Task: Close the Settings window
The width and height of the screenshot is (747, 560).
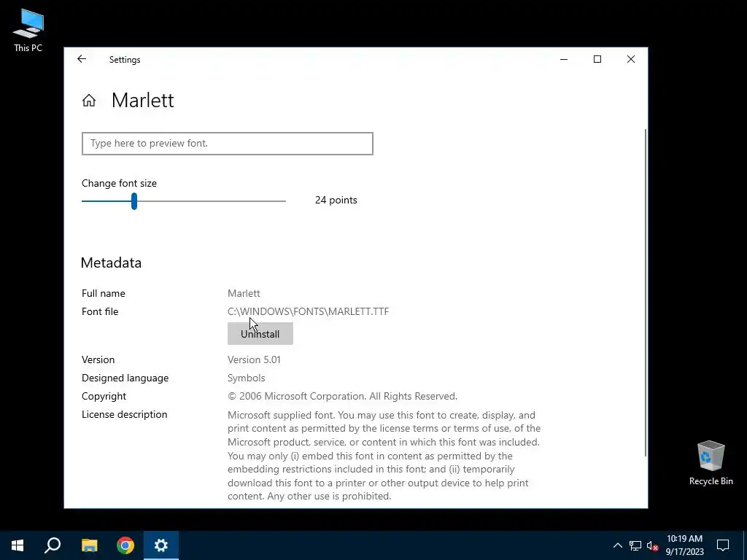Action: click(x=631, y=59)
